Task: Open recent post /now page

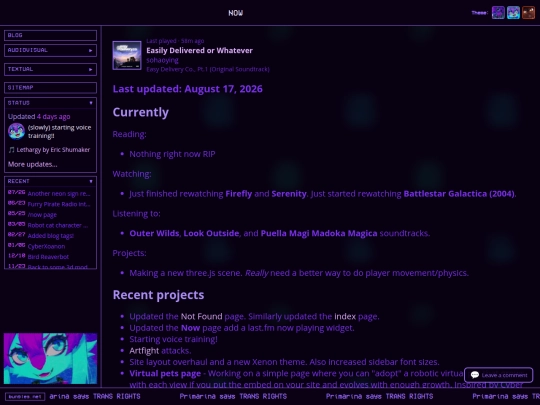Action: pos(42,215)
